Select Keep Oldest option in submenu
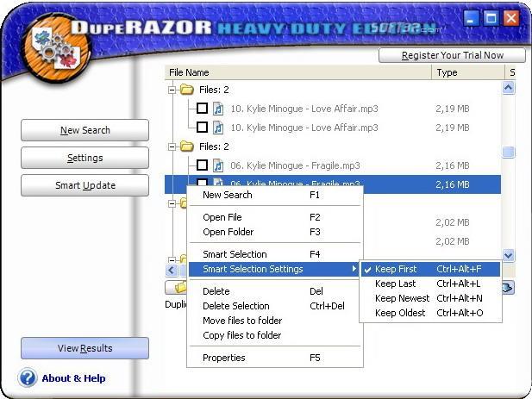 pyautogui.click(x=430, y=313)
